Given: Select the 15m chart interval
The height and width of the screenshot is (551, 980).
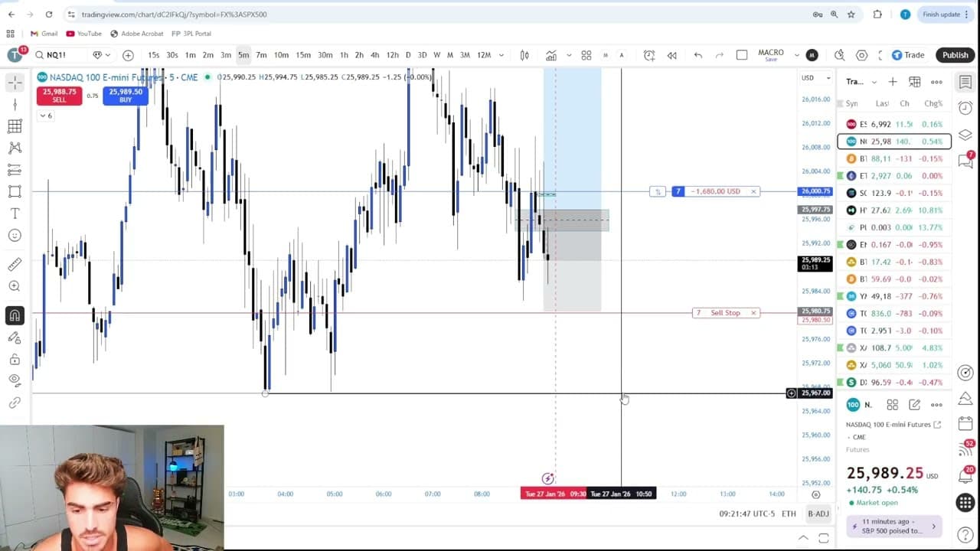Looking at the screenshot, I should pyautogui.click(x=303, y=55).
